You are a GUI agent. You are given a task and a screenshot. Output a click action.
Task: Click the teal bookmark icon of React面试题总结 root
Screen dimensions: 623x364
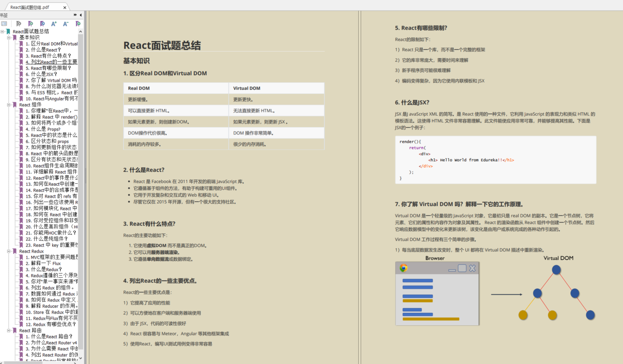point(9,31)
